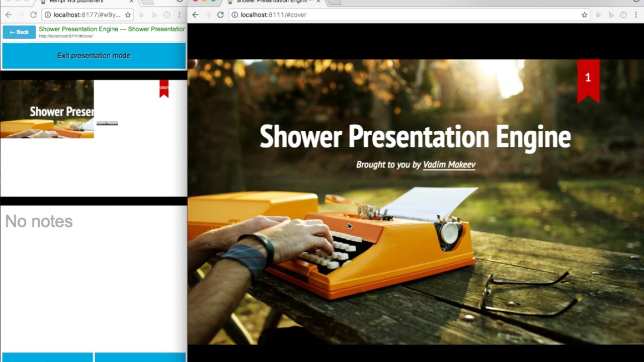Reload the localhost:8177 browser window
644x362 pixels.
click(x=33, y=15)
